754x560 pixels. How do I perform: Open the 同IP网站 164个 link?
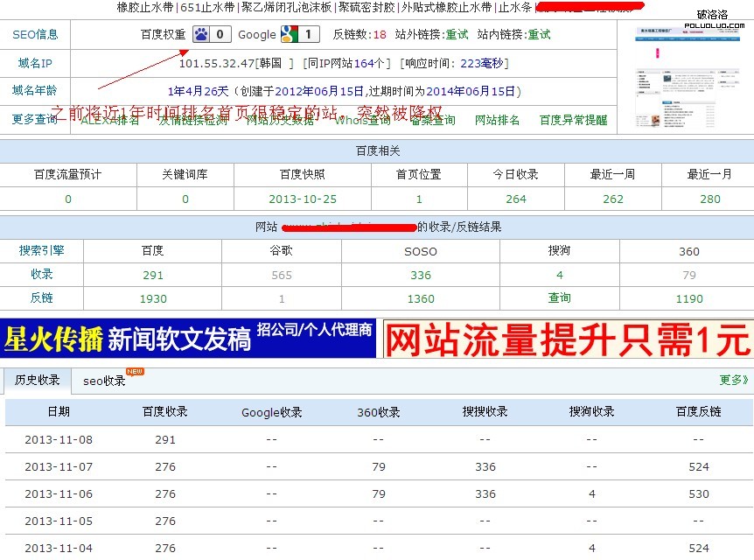point(346,63)
